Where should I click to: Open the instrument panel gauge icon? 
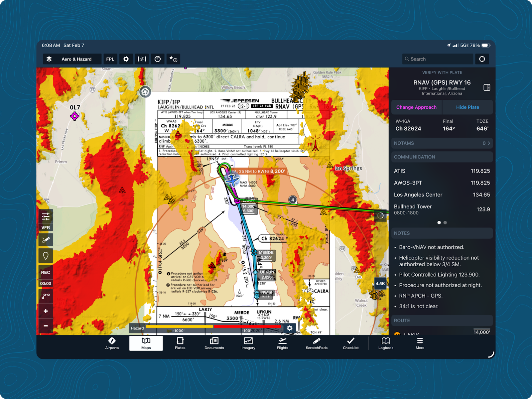point(158,59)
